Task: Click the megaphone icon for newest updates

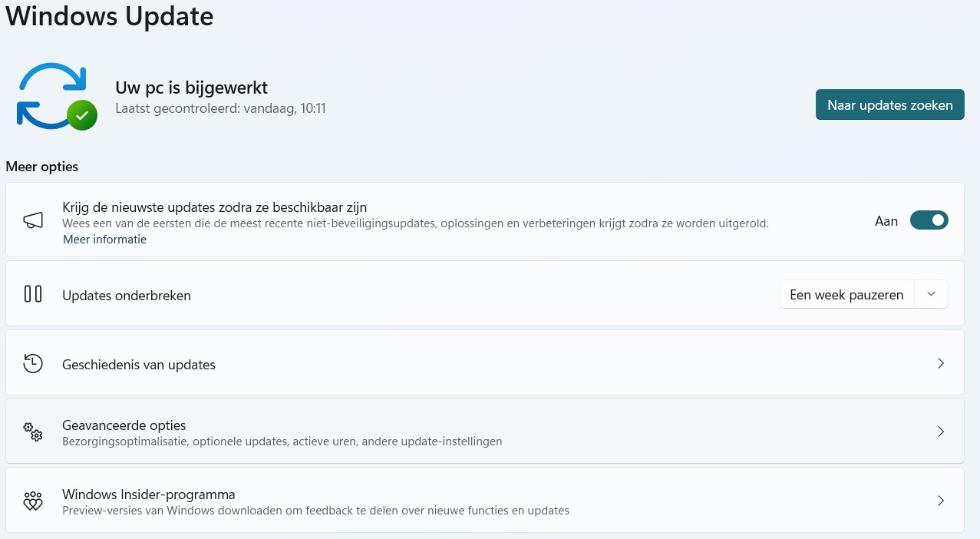Action: (33, 220)
